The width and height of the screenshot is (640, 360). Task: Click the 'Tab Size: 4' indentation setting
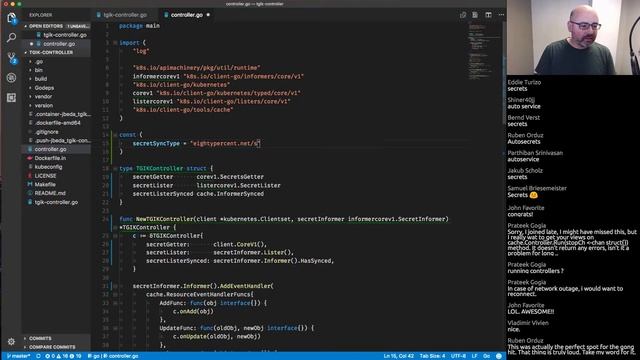[x=432, y=356]
